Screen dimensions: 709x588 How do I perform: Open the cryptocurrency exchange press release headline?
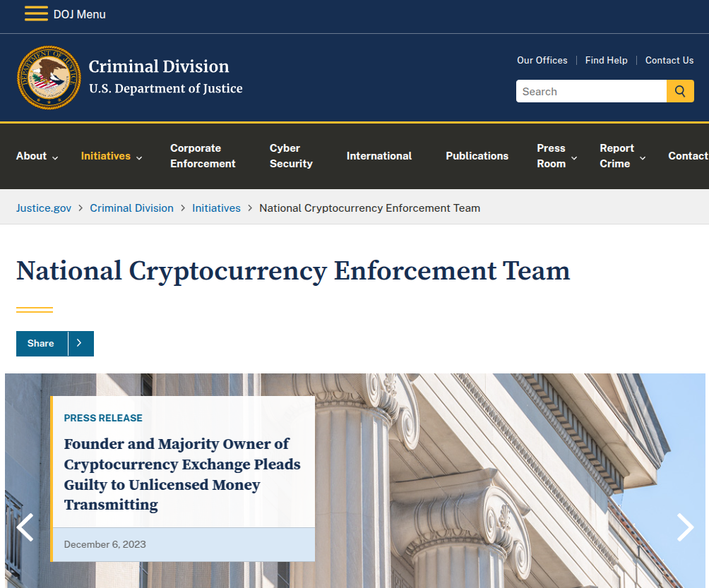click(182, 474)
